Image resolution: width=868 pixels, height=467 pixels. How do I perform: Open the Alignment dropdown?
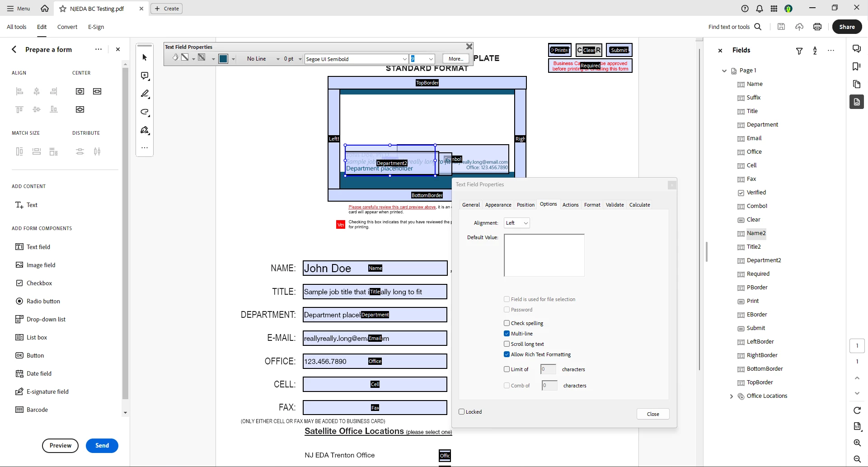[517, 223]
